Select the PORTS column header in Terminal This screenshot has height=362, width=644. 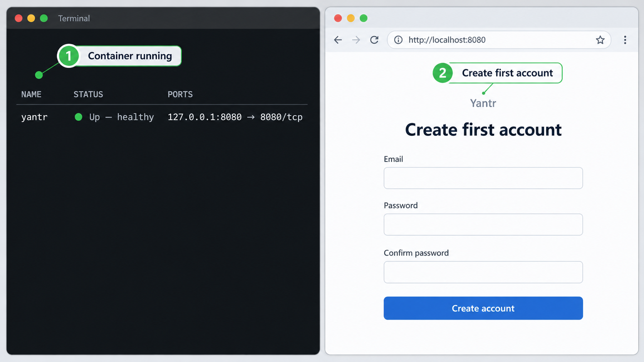180,94
